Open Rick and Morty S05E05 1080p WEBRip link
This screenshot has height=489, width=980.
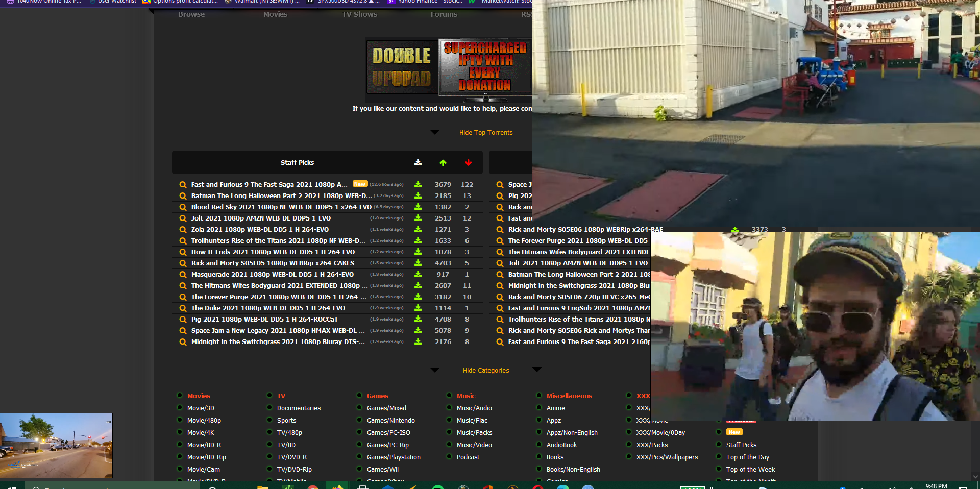tap(273, 263)
